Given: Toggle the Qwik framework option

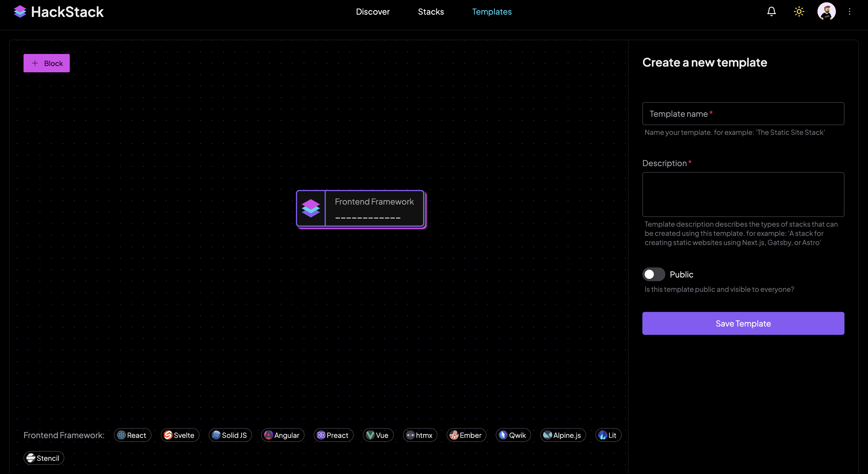Looking at the screenshot, I should tap(513, 435).
